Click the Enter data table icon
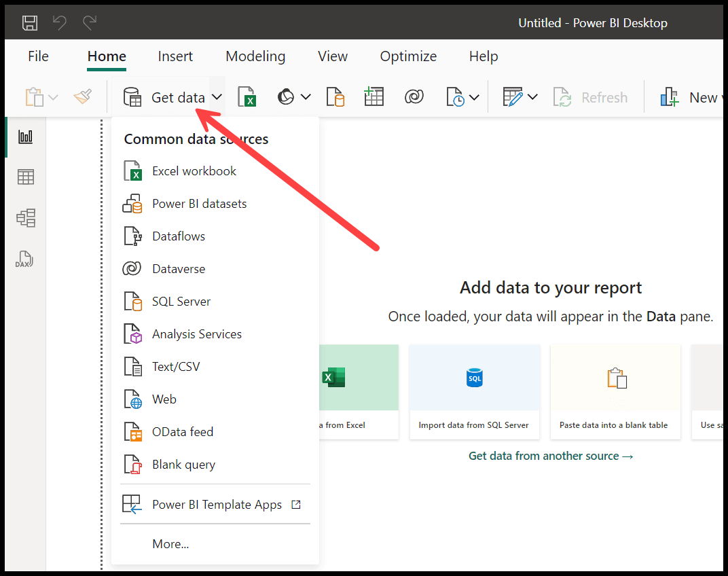 (374, 96)
